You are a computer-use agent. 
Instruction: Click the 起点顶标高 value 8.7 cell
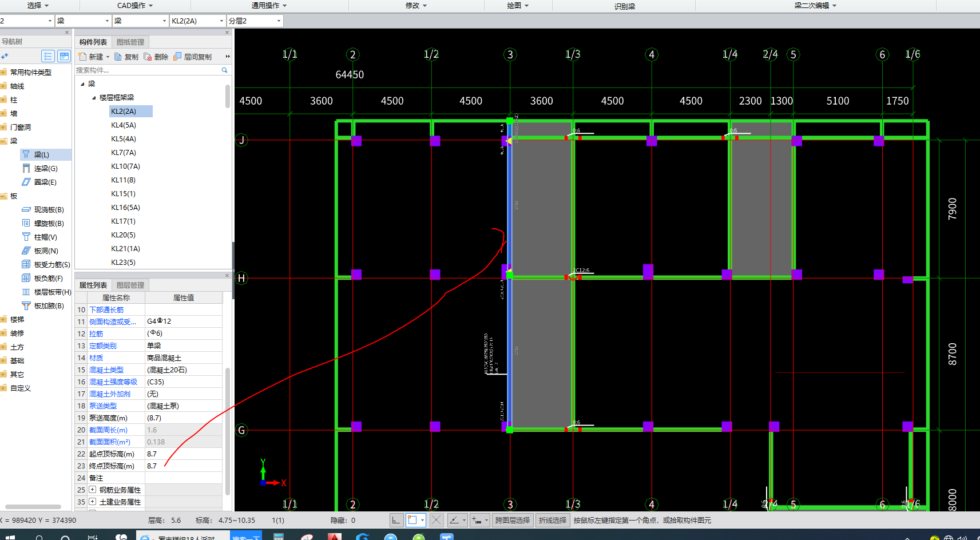pyautogui.click(x=184, y=454)
